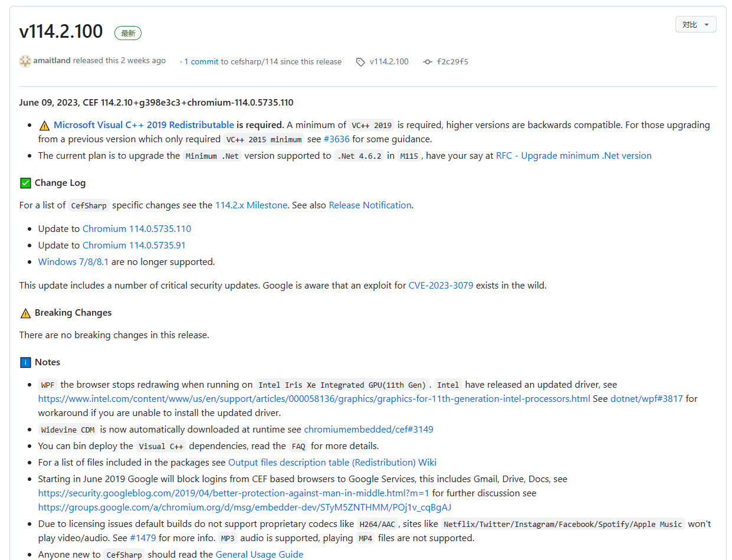Click the 'VC++ 2015 minimum' code label
This screenshot has height=560, width=732.
[x=264, y=140]
